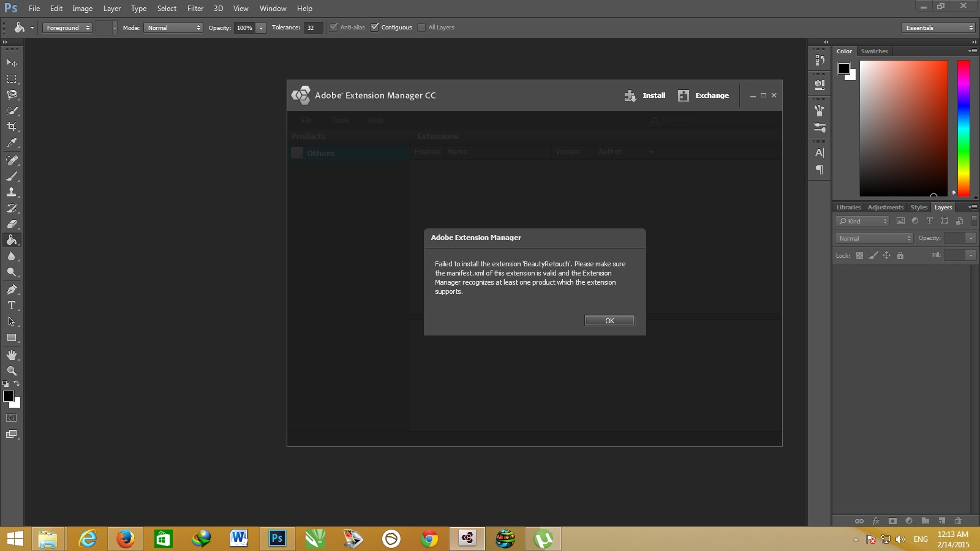Toggle the Anti-alias checkbox
This screenshot has height=551, width=980.
(334, 27)
